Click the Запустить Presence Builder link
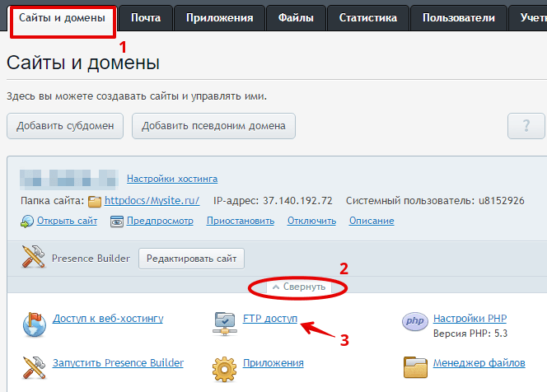This screenshot has height=392, width=547. pyautogui.click(x=118, y=363)
